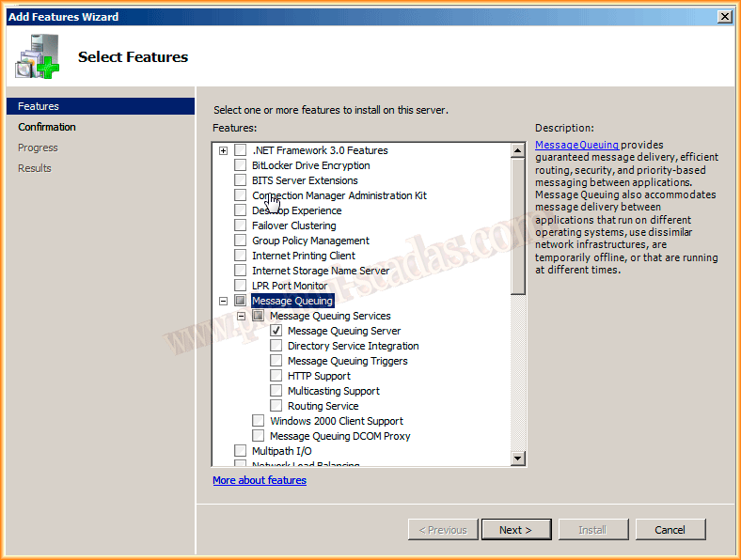Enable Message Queuing Triggers checkbox
Screen dimensions: 741x560
click(x=276, y=361)
